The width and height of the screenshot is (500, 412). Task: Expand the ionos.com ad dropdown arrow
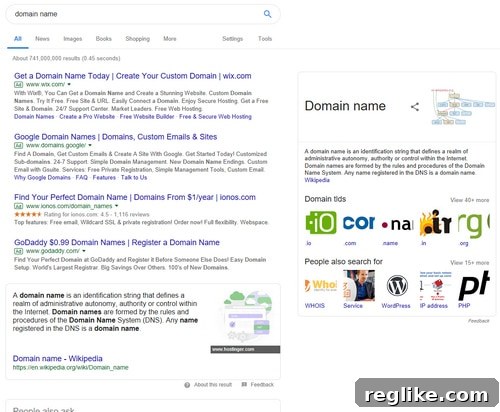pyautogui.click(x=116, y=206)
